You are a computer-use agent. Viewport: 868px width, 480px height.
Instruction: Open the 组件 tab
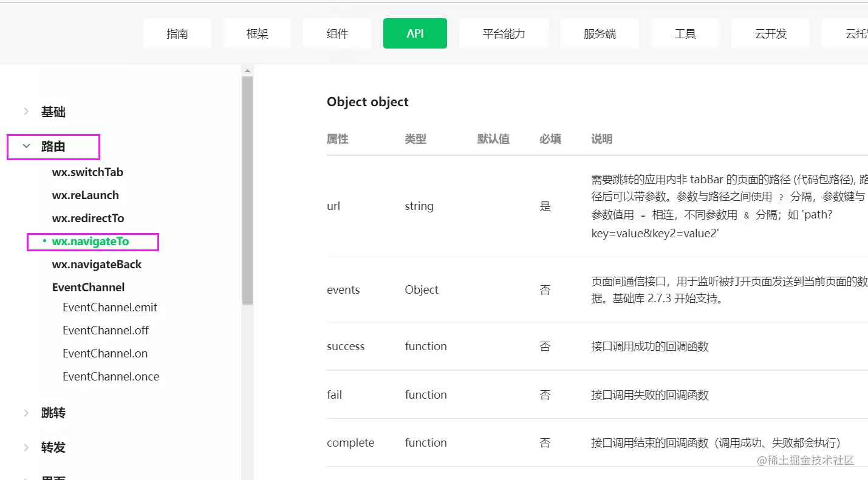click(337, 33)
